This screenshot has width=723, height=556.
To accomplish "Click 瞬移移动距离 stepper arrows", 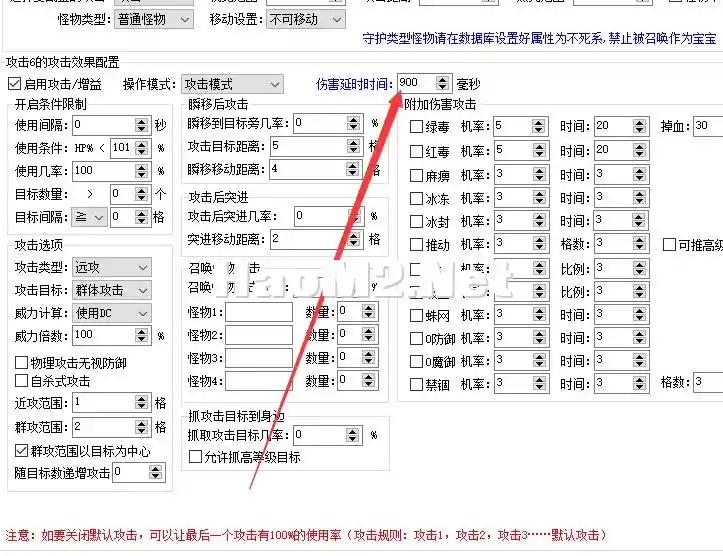I will (x=353, y=169).
